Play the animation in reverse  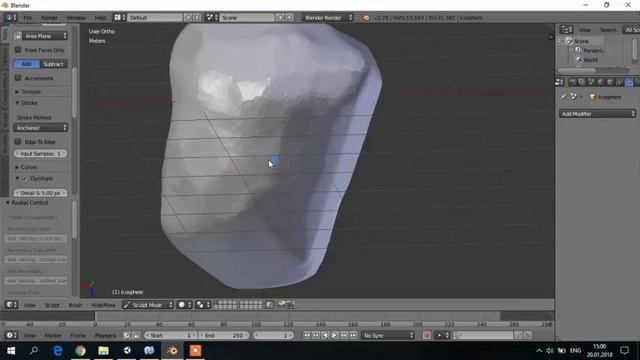[x=325, y=335]
